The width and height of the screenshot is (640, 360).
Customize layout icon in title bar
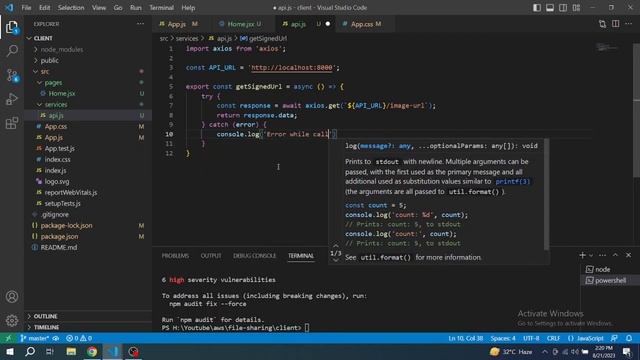(x=576, y=8)
